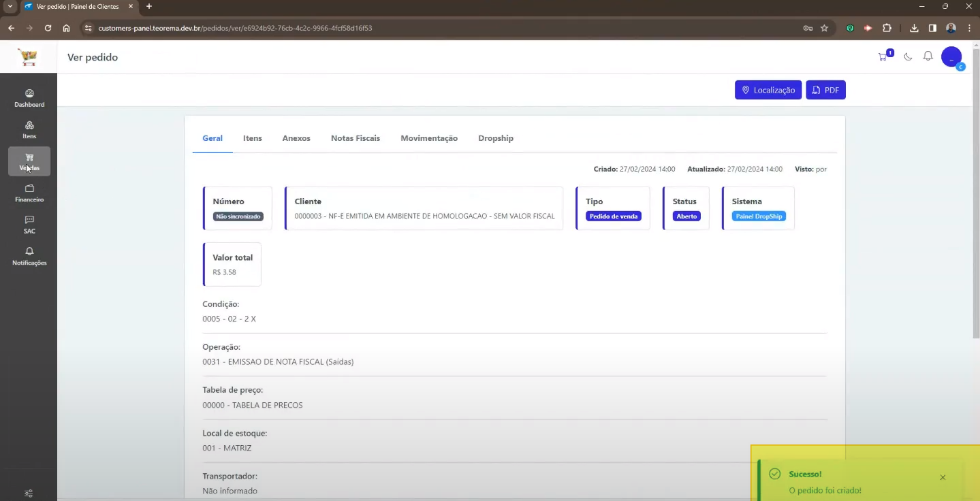Select the Ver pedido browser tab

point(78,6)
